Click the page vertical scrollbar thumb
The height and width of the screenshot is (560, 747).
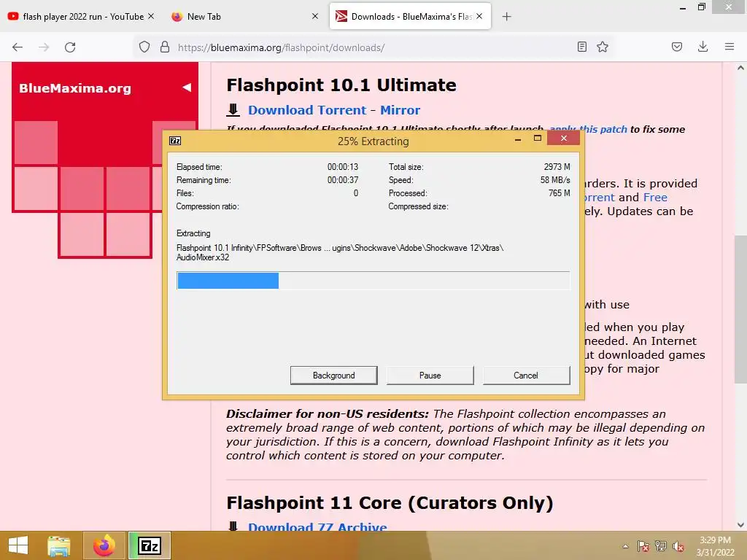[740, 309]
